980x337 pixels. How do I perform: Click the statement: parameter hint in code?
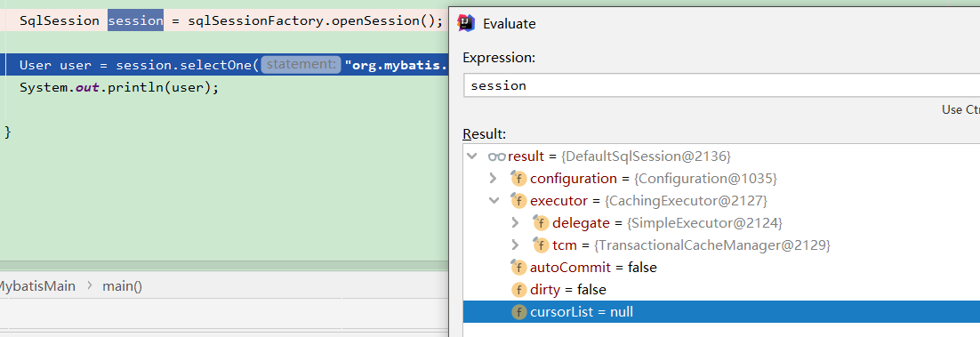[x=301, y=64]
